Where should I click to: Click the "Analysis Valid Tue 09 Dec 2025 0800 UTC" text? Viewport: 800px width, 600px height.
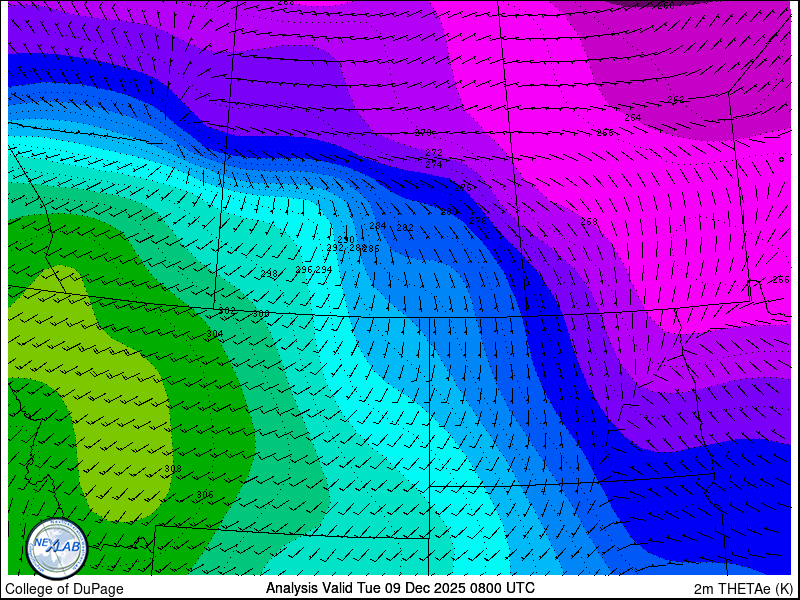click(x=401, y=587)
